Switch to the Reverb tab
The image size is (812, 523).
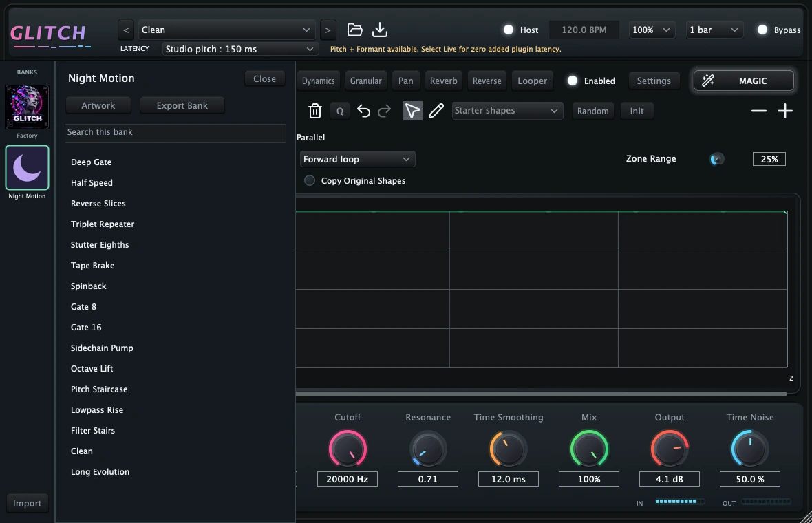[443, 81]
